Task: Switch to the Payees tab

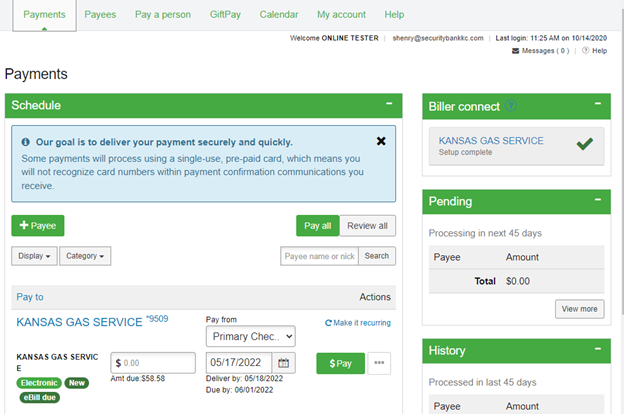Action: click(100, 15)
